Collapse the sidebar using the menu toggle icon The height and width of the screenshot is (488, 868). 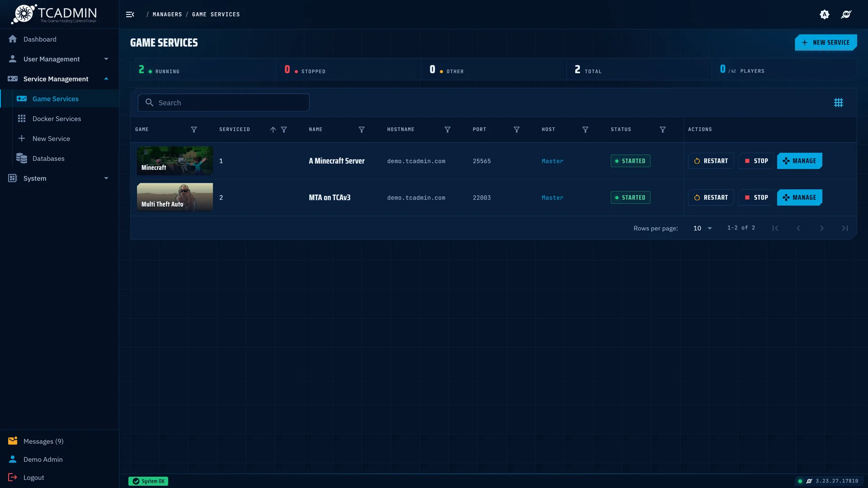130,14
